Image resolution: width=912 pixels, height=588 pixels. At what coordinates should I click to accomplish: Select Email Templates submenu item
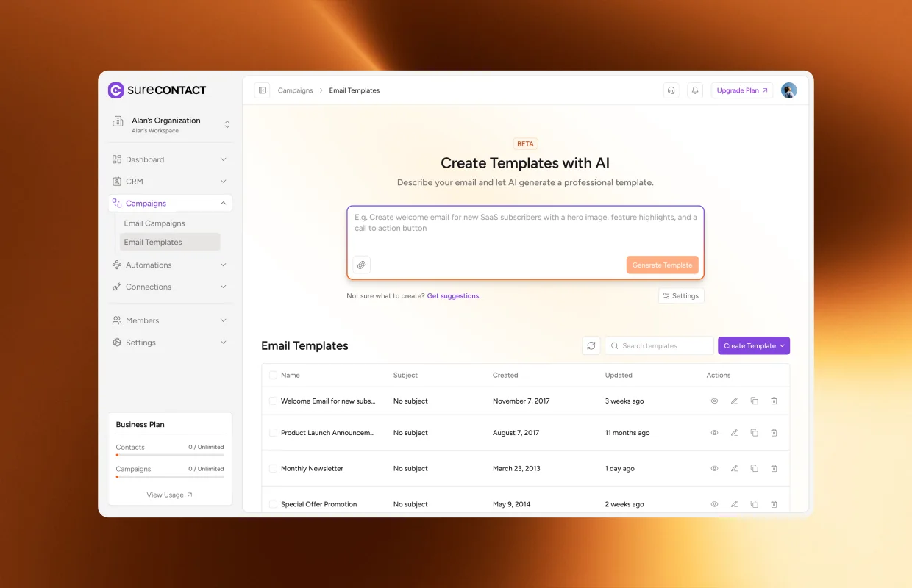click(170, 242)
